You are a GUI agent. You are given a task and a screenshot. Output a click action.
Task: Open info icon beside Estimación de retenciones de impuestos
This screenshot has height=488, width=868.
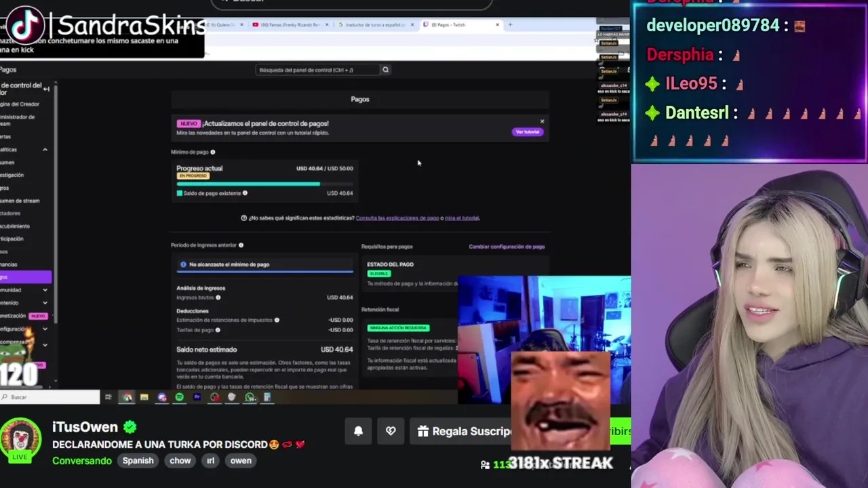(277, 320)
